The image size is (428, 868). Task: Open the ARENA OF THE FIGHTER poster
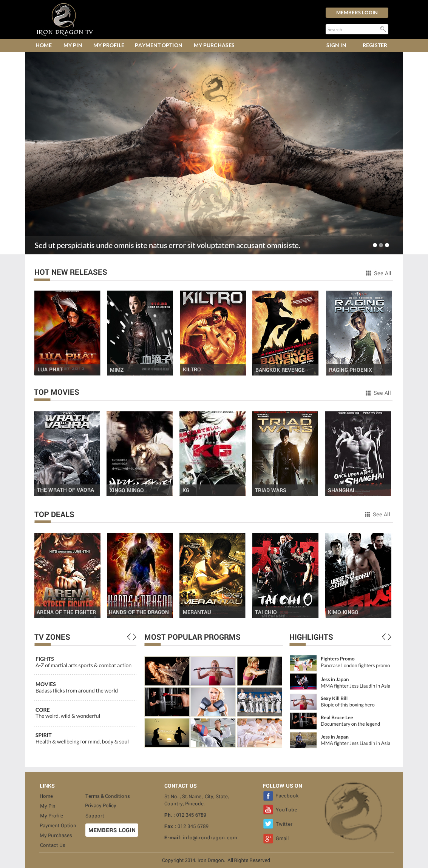67,576
